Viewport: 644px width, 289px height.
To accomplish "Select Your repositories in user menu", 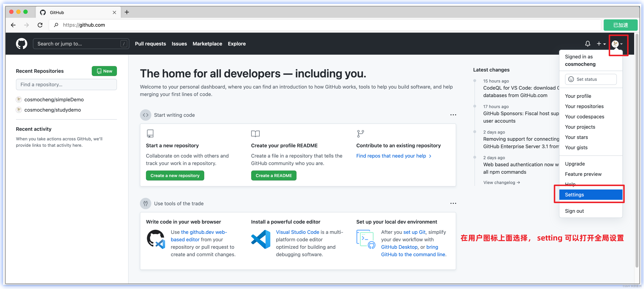I will tap(591, 106).
